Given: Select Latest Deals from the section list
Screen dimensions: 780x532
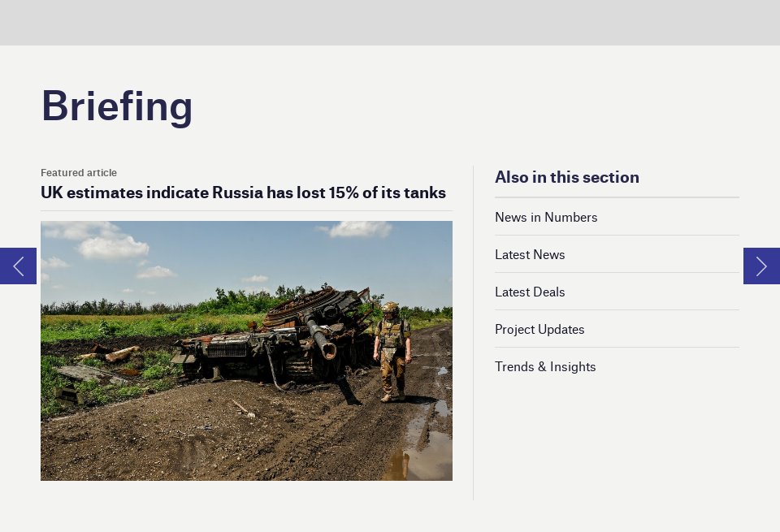Looking at the screenshot, I should (x=530, y=292).
